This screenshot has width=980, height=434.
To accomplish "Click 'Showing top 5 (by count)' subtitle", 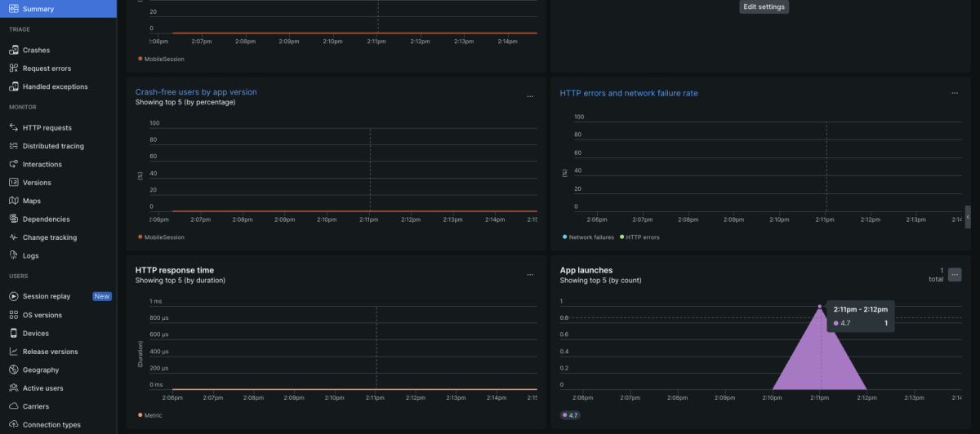I will pos(600,281).
